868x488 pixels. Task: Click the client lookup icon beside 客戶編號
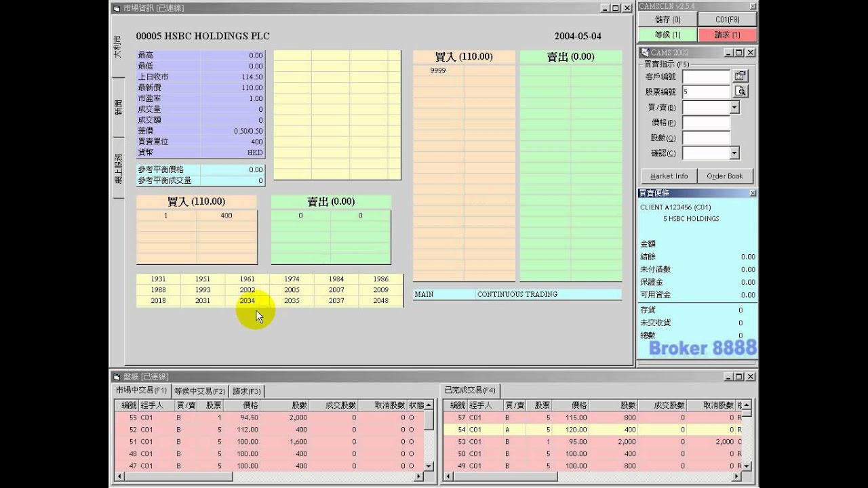coord(741,76)
